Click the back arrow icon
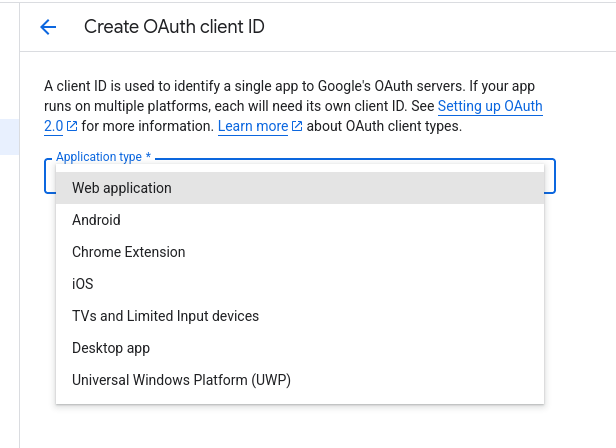The width and height of the screenshot is (616, 448). (48, 27)
